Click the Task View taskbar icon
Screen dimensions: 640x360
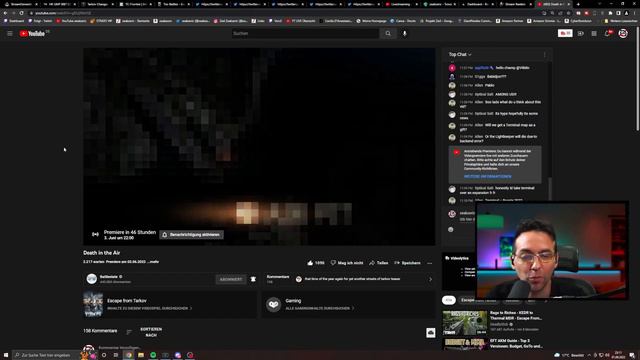click(116, 355)
